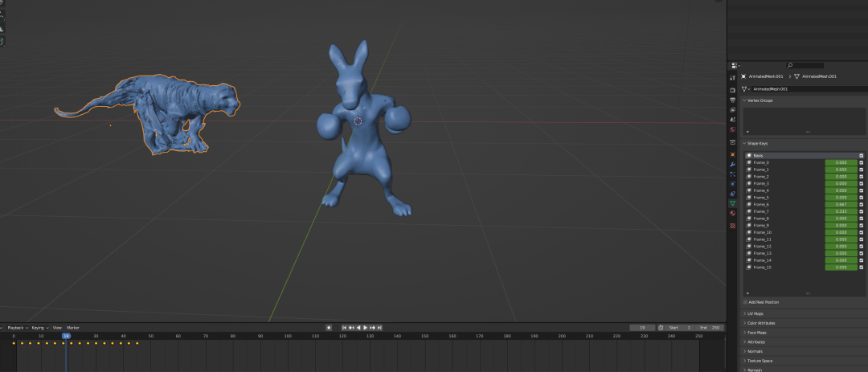Viewport: 868px width, 372px height.
Task: Toggle the Frame_4 shape key checkbox
Action: 862,190
